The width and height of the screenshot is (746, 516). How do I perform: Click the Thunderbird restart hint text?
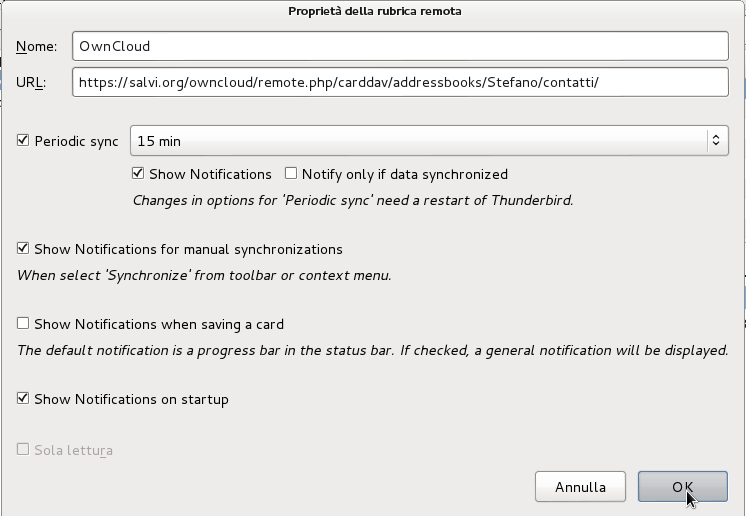[x=353, y=200]
